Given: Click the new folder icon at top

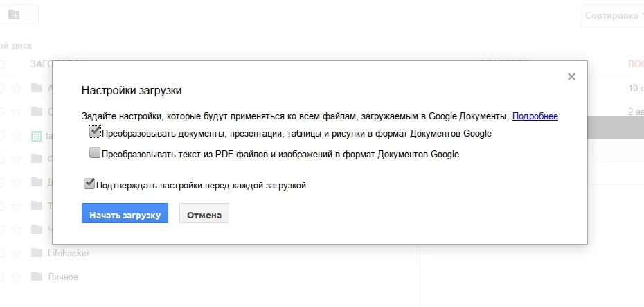Looking at the screenshot, I should tap(14, 15).
